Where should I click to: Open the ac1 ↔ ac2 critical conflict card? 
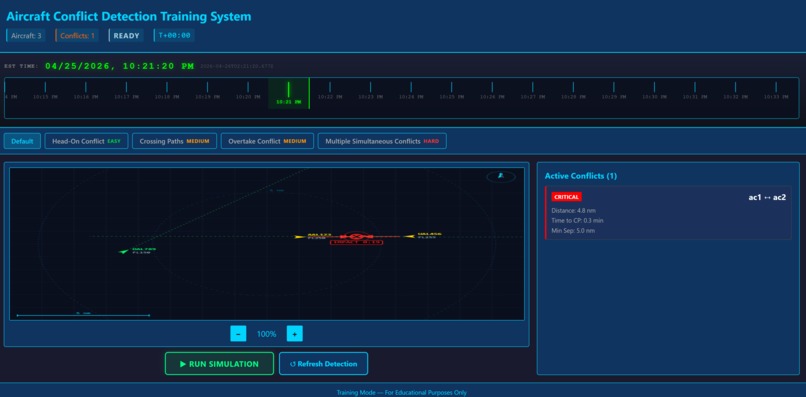click(x=668, y=213)
